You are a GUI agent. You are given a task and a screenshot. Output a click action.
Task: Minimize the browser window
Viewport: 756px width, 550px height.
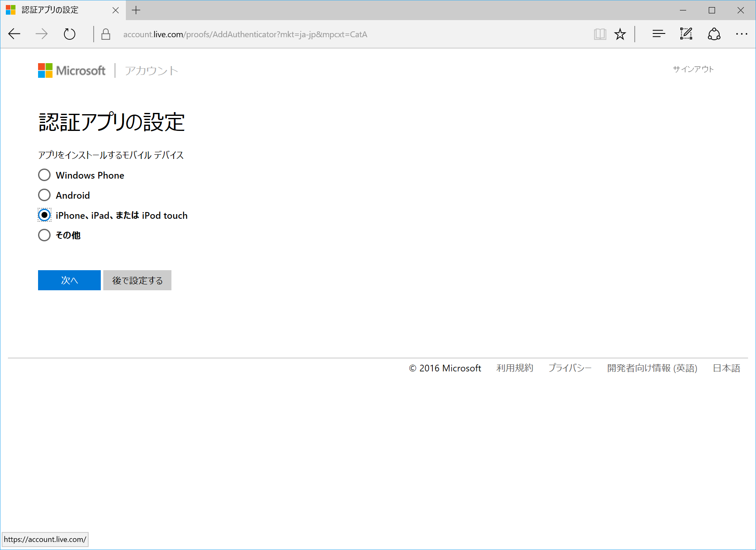point(683,10)
